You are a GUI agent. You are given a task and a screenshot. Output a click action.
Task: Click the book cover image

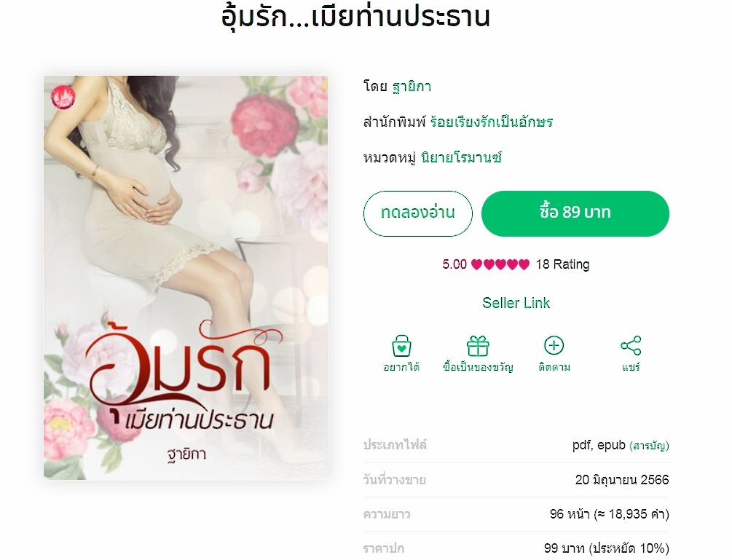186,277
